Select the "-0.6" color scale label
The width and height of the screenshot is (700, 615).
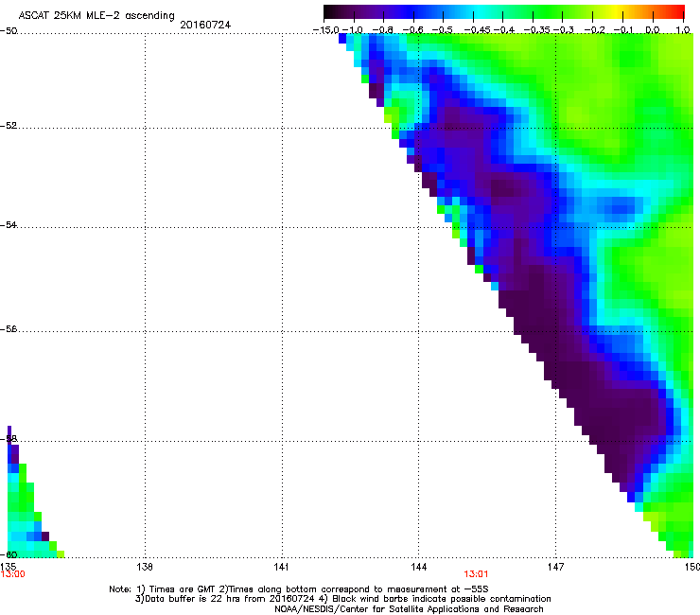(x=413, y=30)
